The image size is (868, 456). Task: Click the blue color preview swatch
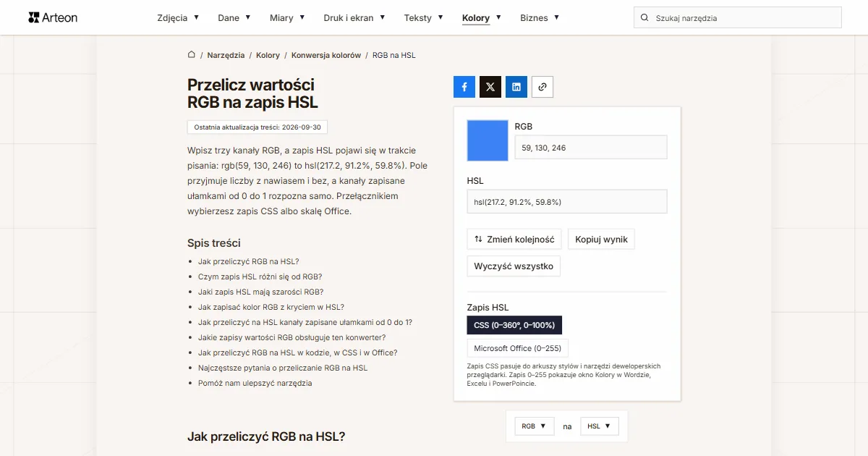488,140
